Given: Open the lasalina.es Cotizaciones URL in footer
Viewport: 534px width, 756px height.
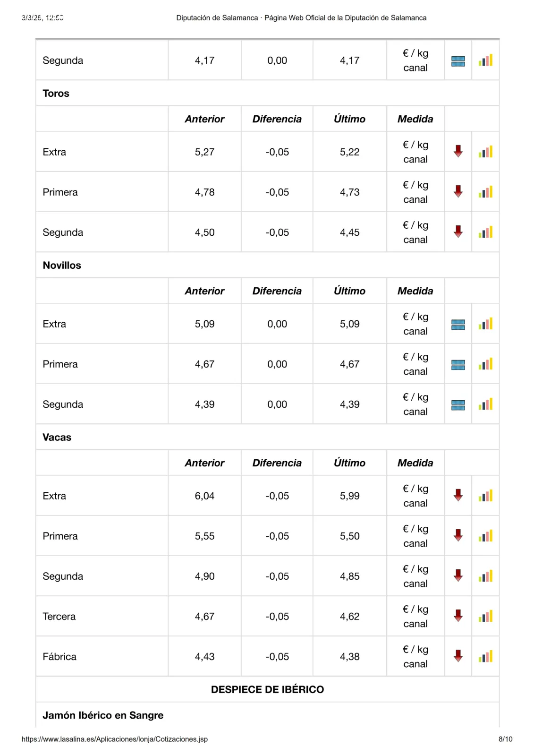Looking at the screenshot, I should point(115,739).
